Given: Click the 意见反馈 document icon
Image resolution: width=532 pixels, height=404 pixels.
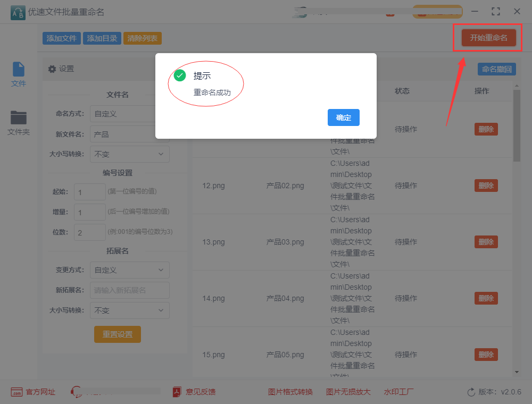Looking at the screenshot, I should click(x=177, y=392).
